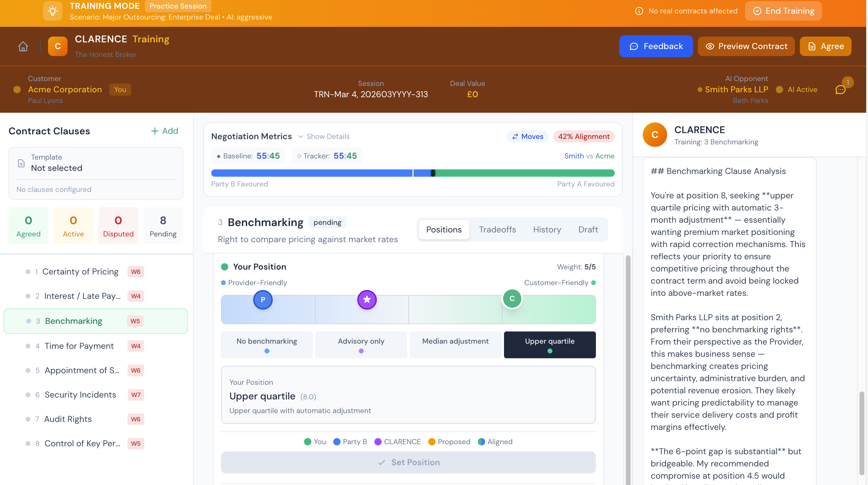This screenshot has height=485, width=868.
Task: Select the Advisory only position option
Action: 361,344
